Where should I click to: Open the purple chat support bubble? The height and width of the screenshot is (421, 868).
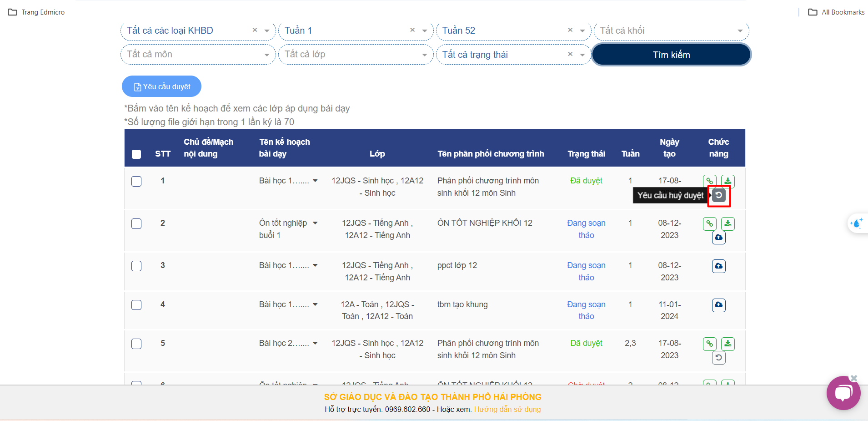click(843, 393)
